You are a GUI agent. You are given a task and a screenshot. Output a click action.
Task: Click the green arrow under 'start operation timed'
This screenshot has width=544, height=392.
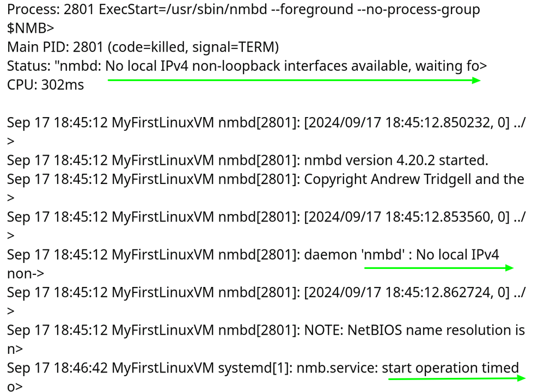[454, 378]
